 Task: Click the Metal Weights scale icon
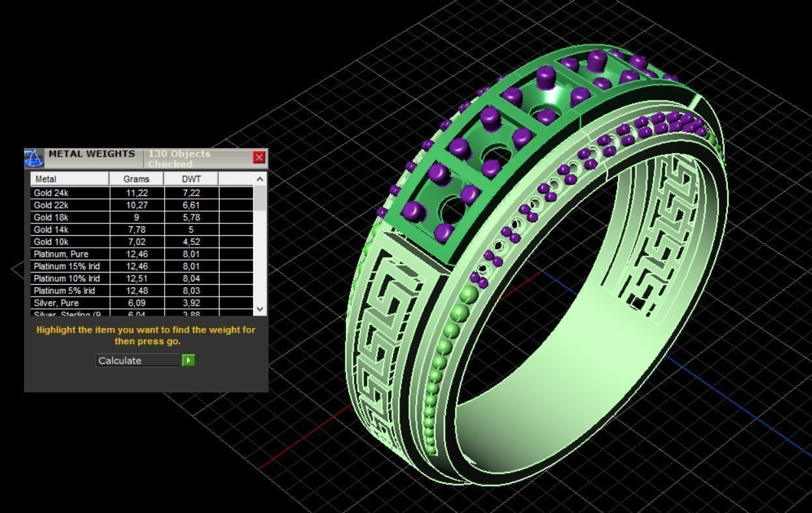[x=33, y=158]
